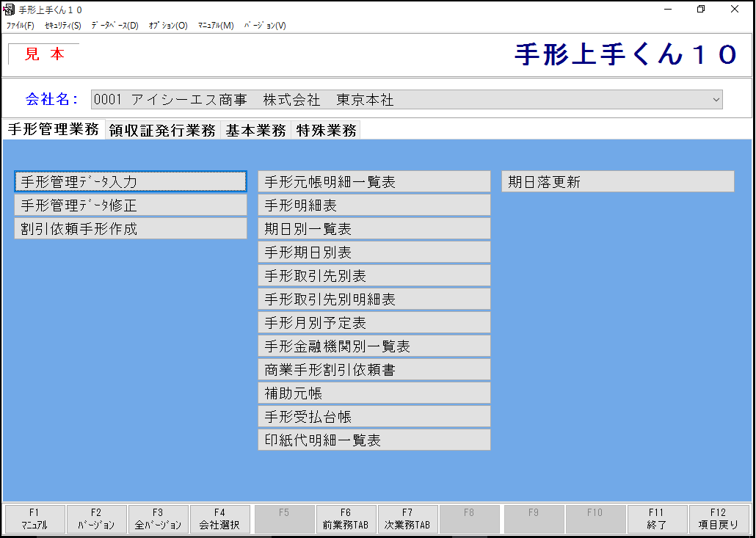The image size is (756, 538).
Task: Open the 手形明細表 report
Action: tap(374, 206)
